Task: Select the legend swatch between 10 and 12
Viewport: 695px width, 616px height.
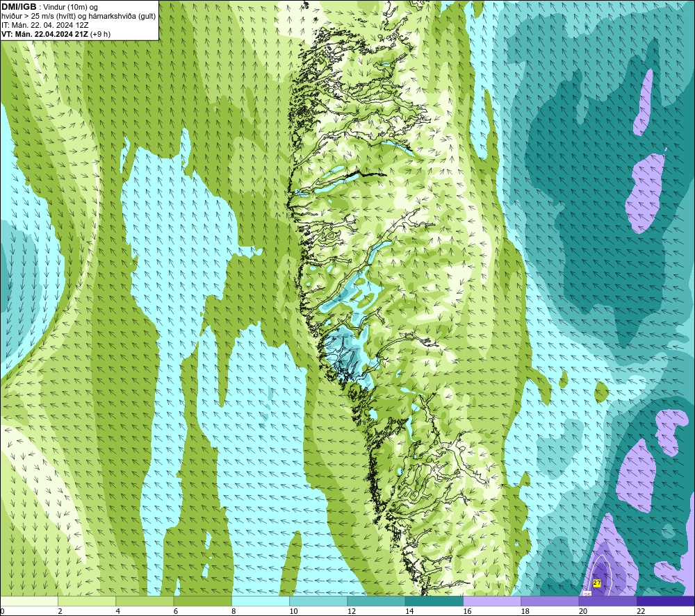Action: (x=318, y=601)
